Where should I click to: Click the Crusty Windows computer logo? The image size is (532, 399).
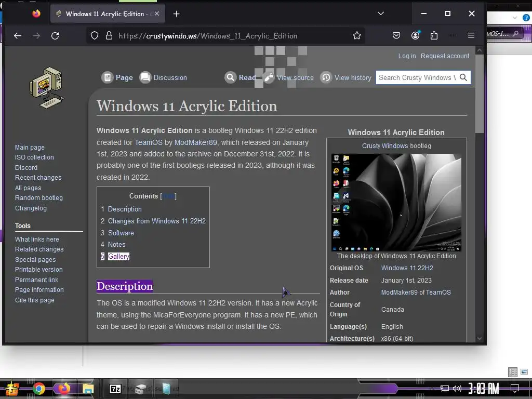click(46, 87)
